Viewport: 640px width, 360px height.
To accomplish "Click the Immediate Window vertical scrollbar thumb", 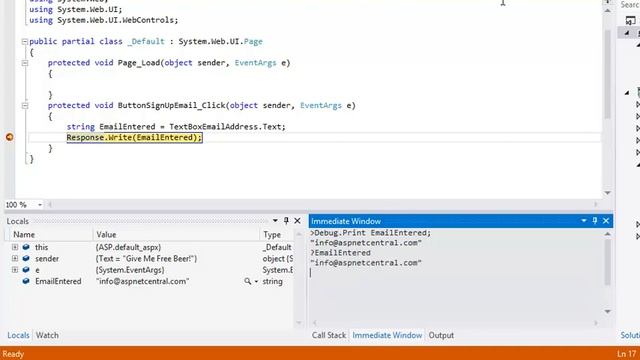I will pos(608,262).
